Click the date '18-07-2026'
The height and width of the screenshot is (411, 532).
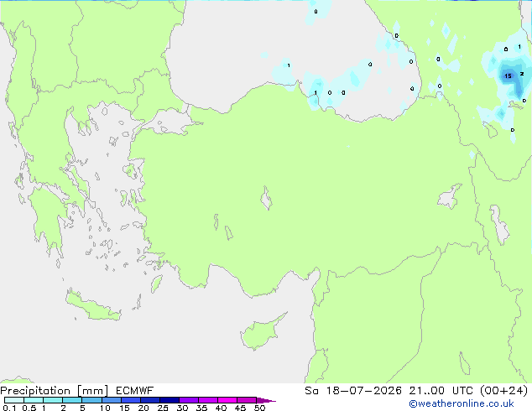(364, 391)
